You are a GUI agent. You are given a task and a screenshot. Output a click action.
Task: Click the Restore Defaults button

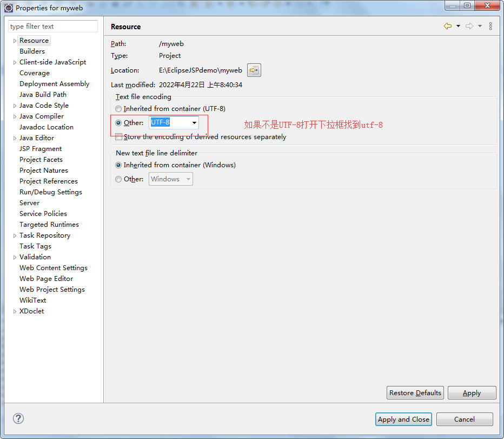[415, 392]
